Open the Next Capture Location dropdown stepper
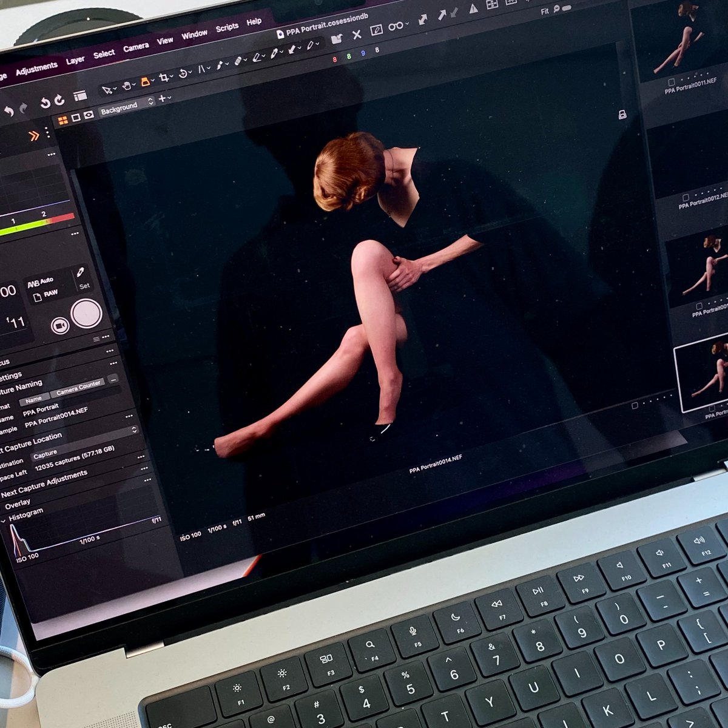 tap(134, 430)
